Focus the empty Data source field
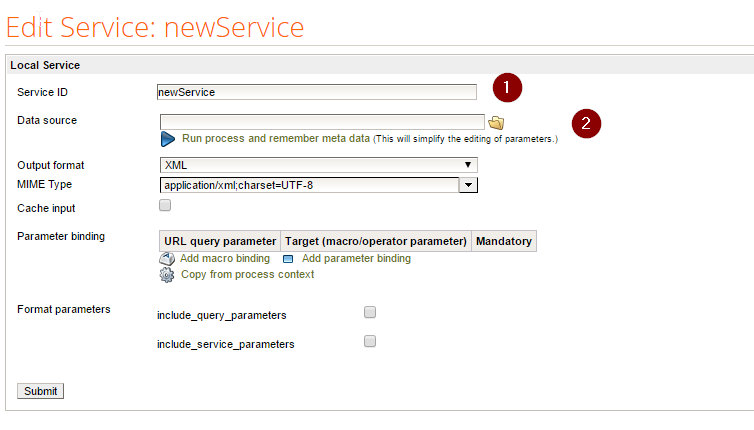This screenshot has height=430, width=754. click(x=322, y=122)
